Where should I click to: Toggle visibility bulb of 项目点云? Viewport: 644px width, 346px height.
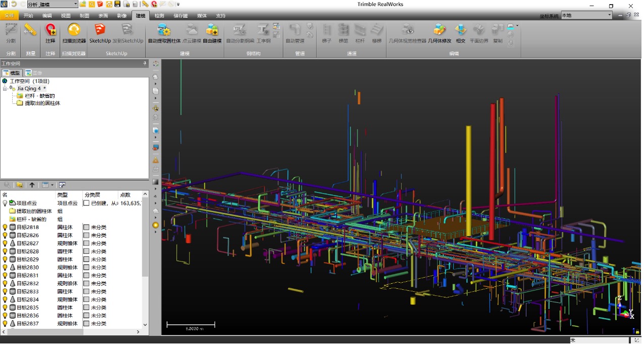click(5, 203)
